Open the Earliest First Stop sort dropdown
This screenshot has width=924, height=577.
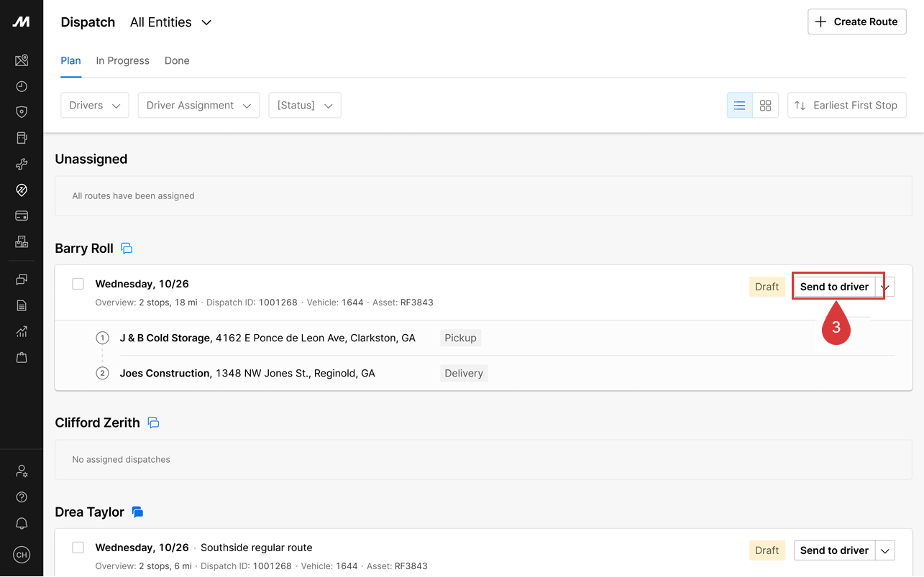(847, 106)
